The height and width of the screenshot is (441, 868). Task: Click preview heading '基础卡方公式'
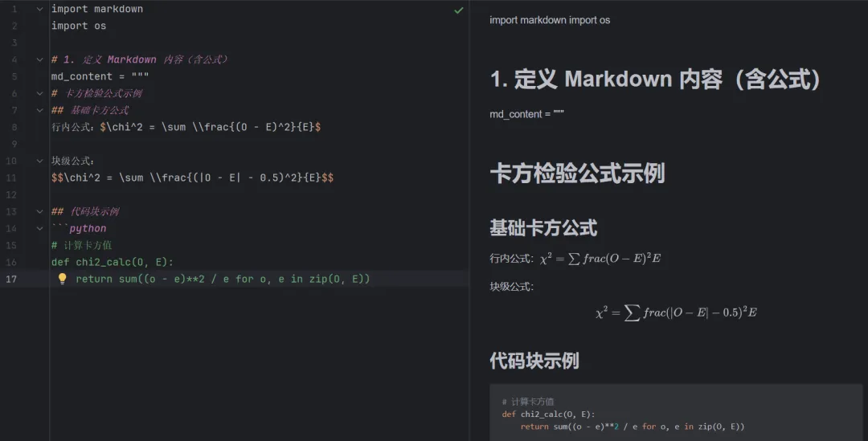pos(543,228)
